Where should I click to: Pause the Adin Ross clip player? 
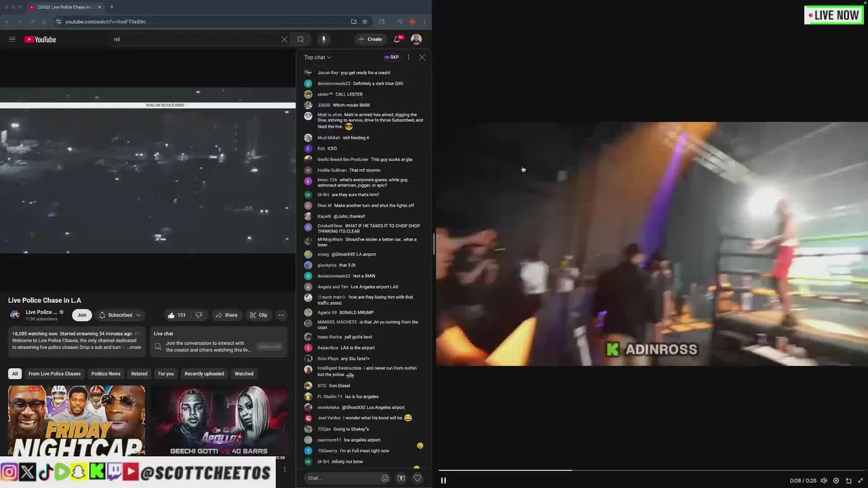click(443, 481)
